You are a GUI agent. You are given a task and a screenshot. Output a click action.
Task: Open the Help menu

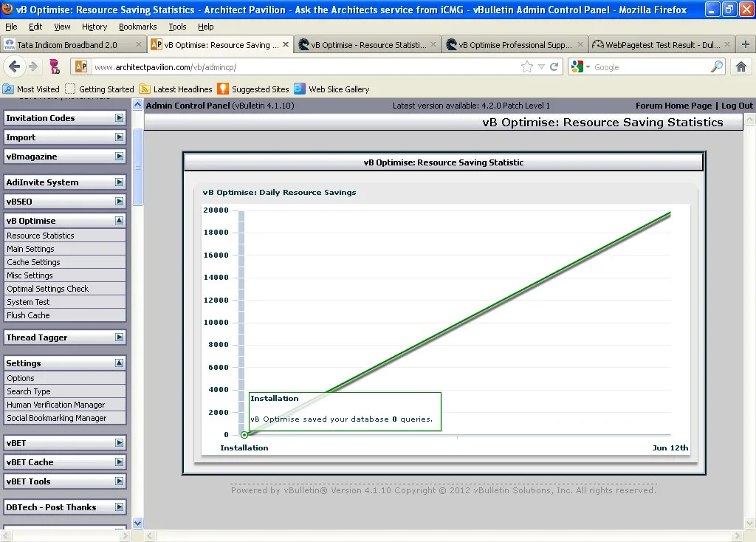pos(206,27)
